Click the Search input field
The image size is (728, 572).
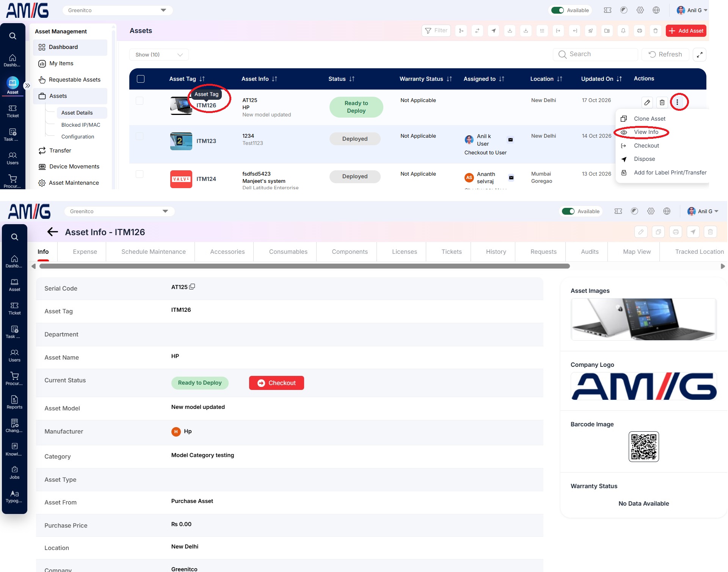click(595, 54)
